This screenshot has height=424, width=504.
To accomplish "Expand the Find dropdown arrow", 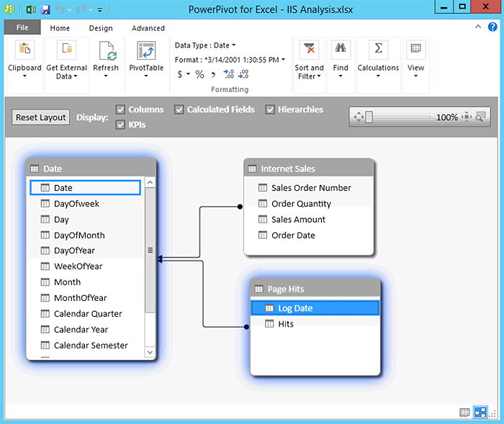I will [341, 76].
